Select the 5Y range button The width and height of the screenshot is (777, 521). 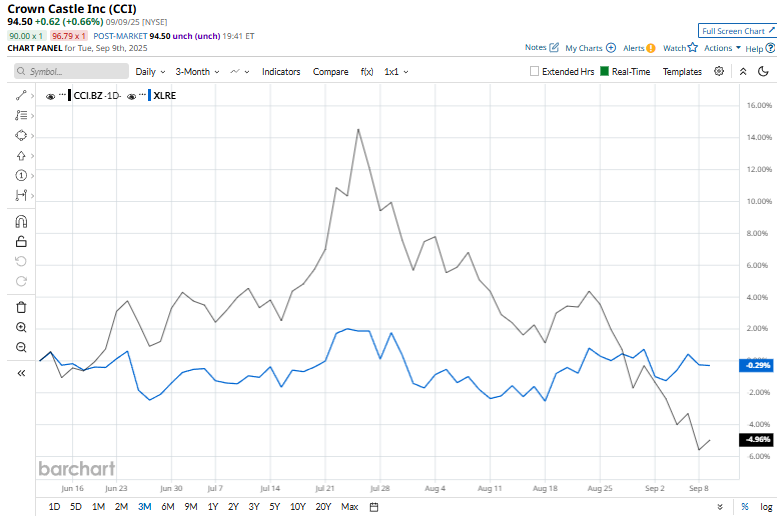coord(275,507)
